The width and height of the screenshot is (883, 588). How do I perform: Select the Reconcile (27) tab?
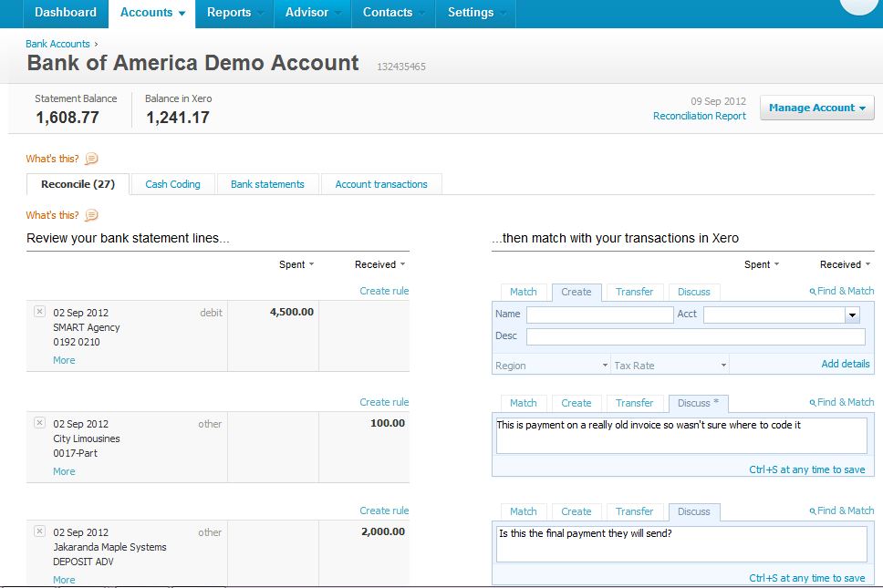(78, 184)
